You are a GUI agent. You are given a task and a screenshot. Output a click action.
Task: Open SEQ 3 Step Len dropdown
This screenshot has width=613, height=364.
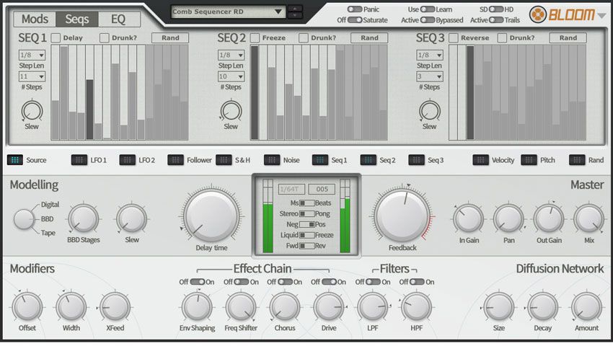click(430, 55)
